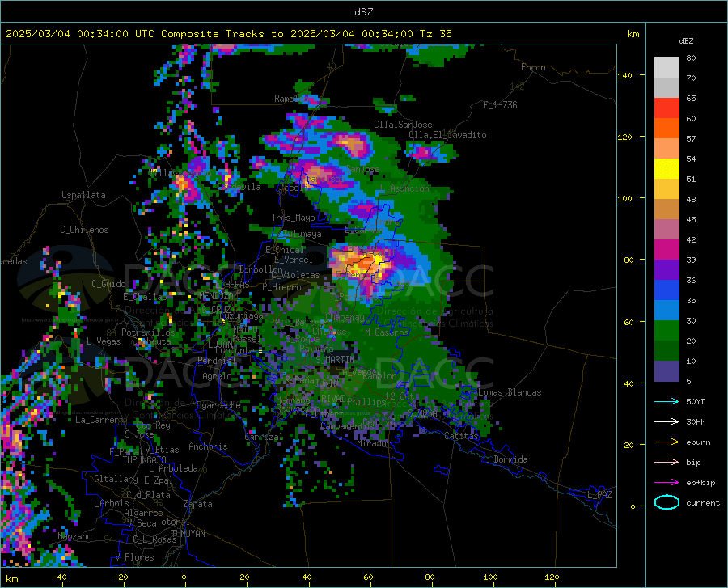Click the cyan 'current' ellipse symbol

(667, 502)
